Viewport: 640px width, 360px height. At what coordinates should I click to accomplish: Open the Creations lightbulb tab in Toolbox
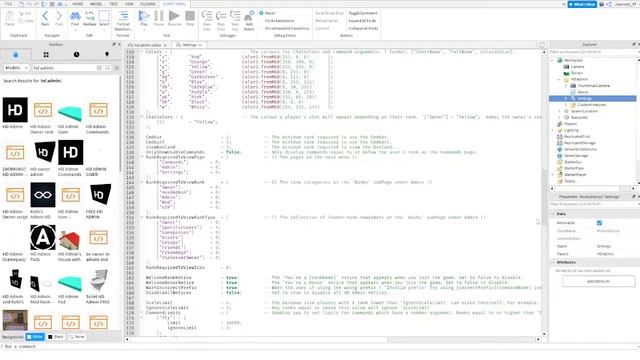point(107,54)
